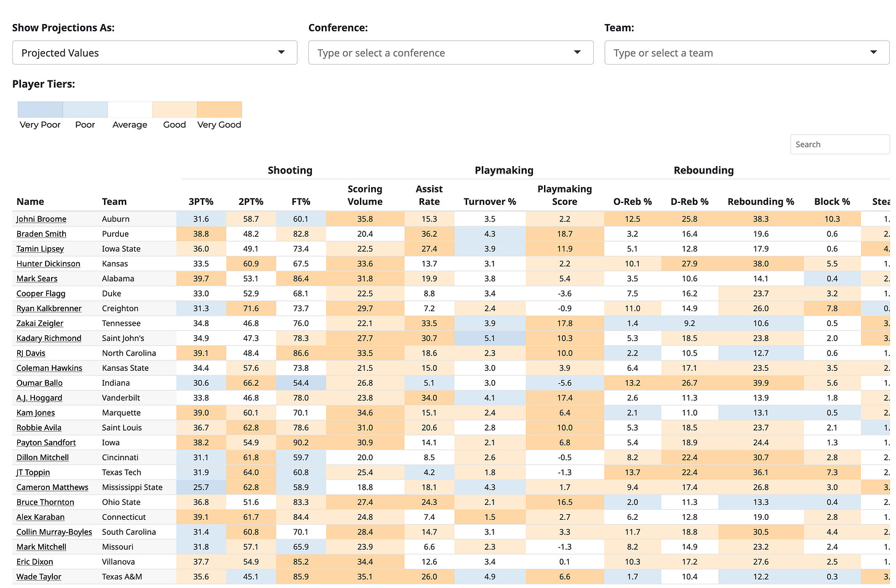Expand the Team selection dropdown
Image resolution: width=896 pixels, height=588 pixels.
click(746, 52)
